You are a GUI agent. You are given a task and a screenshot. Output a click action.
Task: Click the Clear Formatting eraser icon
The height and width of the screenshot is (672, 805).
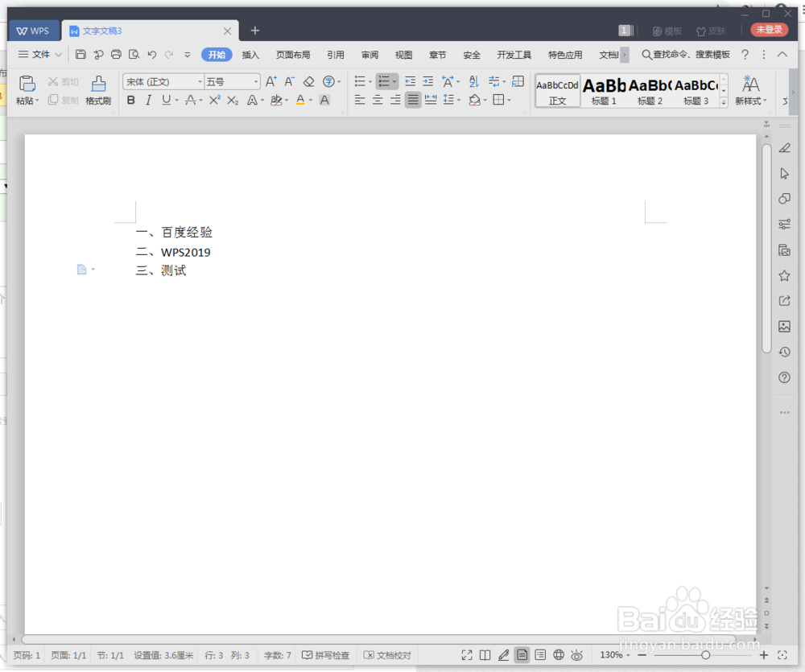click(308, 81)
